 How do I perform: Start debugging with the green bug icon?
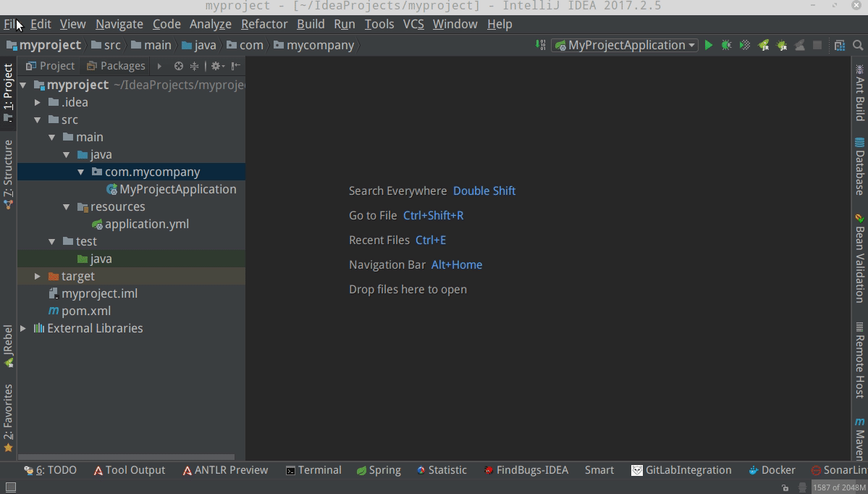pos(726,46)
